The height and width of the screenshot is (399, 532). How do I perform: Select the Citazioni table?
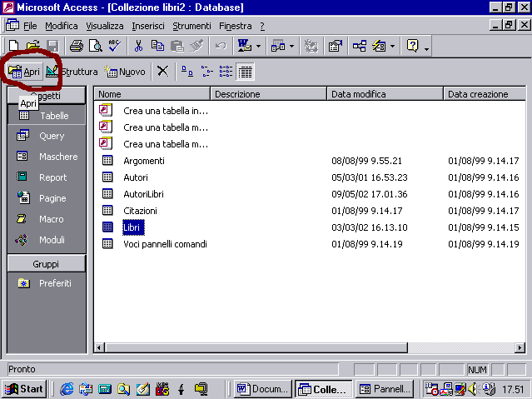pos(140,211)
